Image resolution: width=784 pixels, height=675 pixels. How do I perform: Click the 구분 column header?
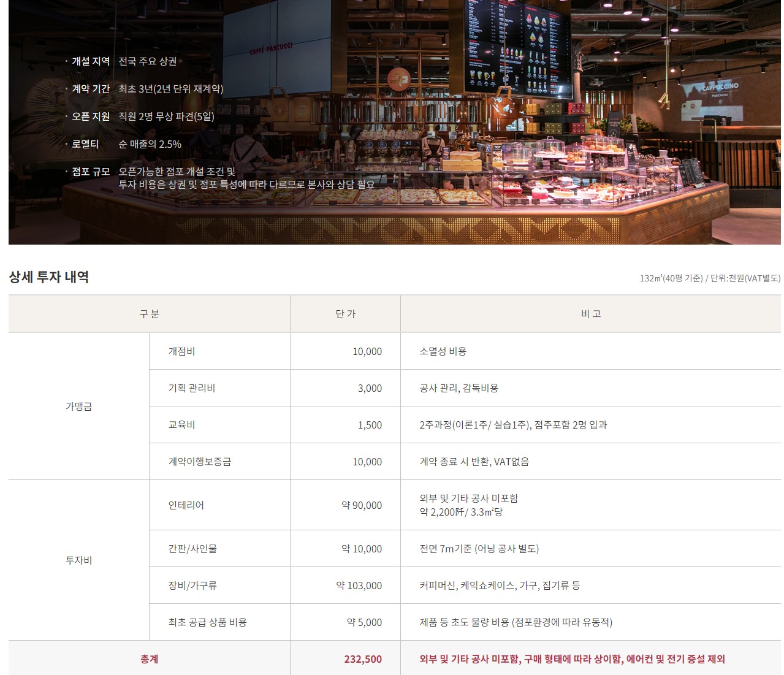[x=149, y=314]
